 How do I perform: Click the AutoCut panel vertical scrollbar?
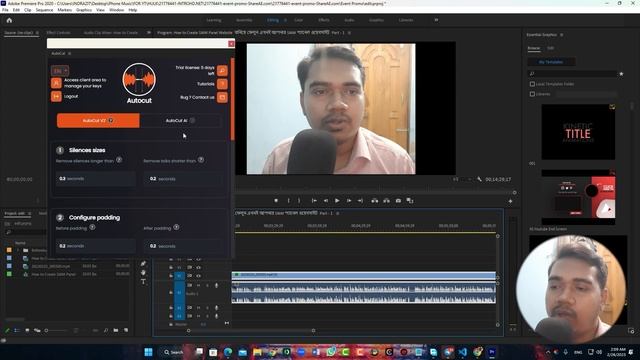point(233,98)
